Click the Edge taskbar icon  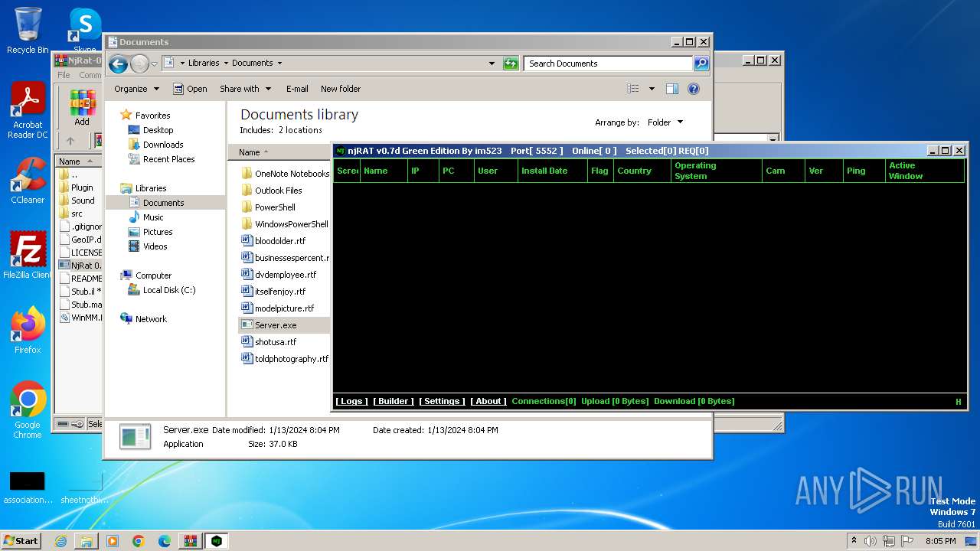(165, 541)
